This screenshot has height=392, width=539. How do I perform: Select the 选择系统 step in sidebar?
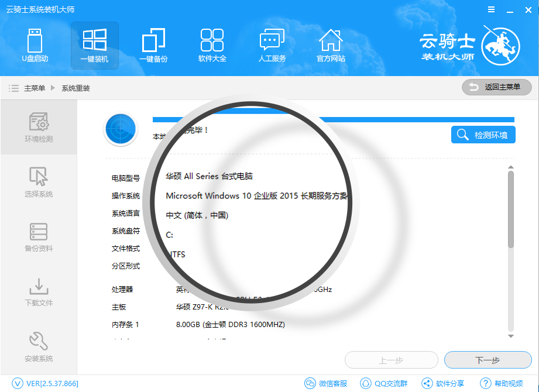point(39,182)
